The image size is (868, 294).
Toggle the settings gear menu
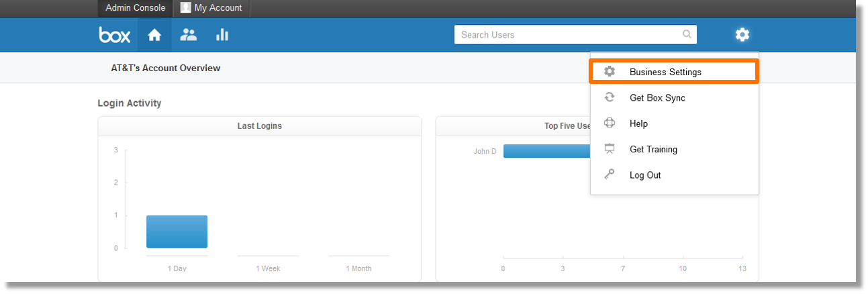(x=742, y=35)
